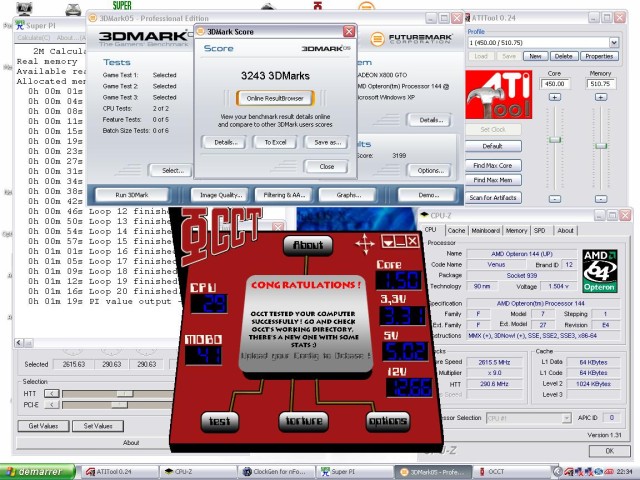Click the 3DMark05 title bar orange icon
This screenshot has width=640, height=480.
tap(93, 18)
